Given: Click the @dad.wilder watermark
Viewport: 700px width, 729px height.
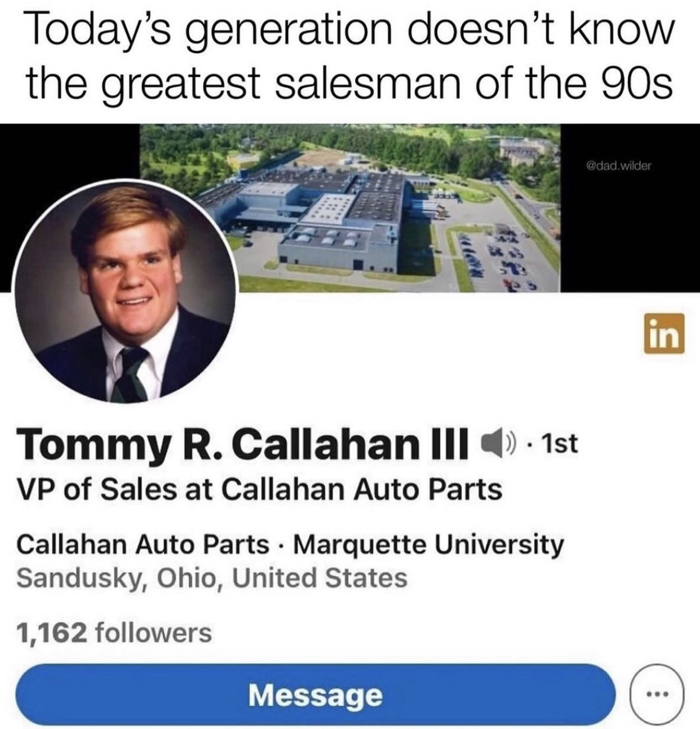Looking at the screenshot, I should point(619,166).
